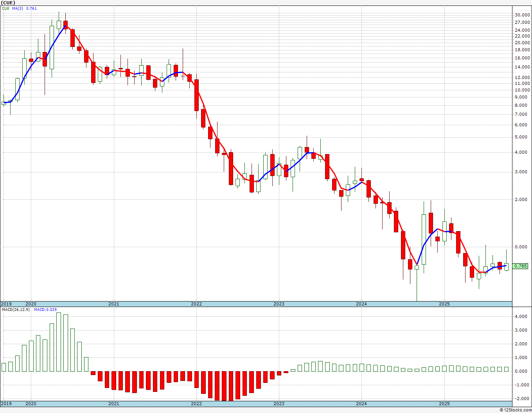This screenshot has height=413, width=532.
Task: Select 2025 on the price chart time axis
Action: (444, 304)
